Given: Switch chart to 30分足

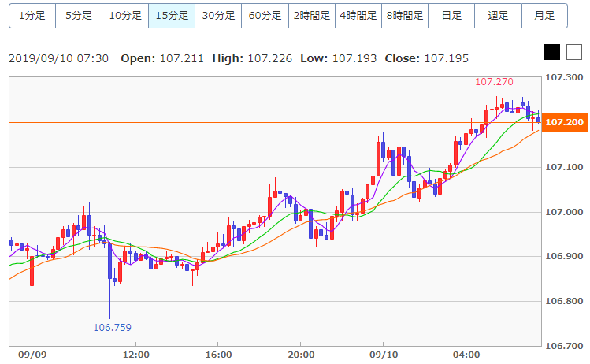Looking at the screenshot, I should pos(218,16).
